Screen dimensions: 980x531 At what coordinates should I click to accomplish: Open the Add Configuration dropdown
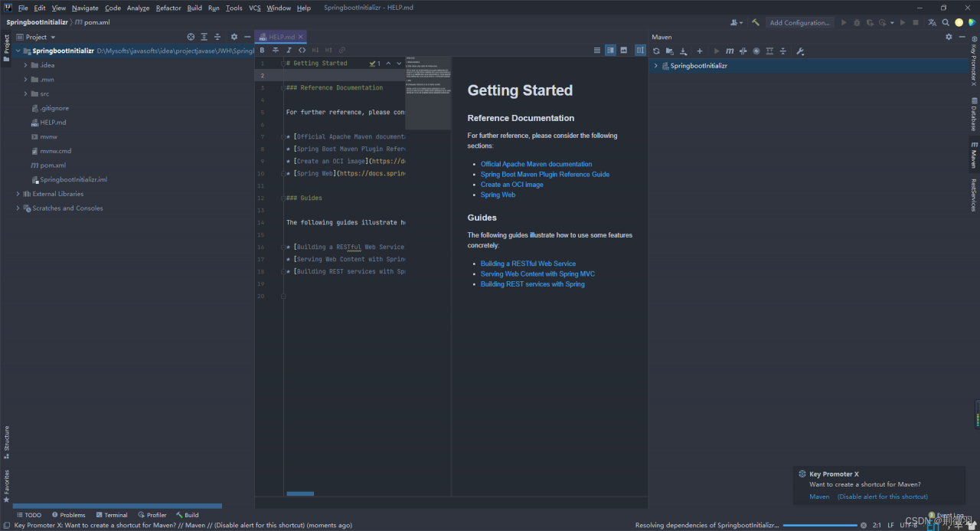point(799,23)
